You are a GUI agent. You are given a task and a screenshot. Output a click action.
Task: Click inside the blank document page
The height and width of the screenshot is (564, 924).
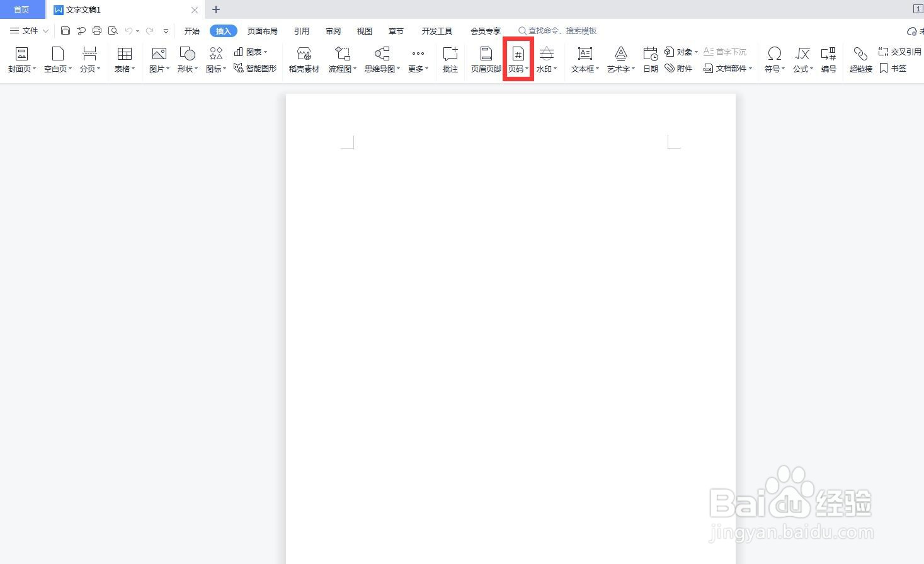pos(511,329)
